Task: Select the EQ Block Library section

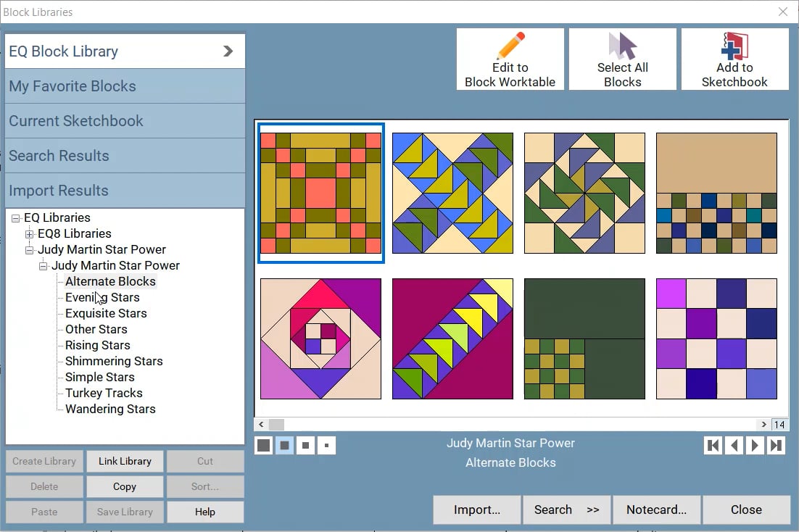Action: click(x=125, y=51)
